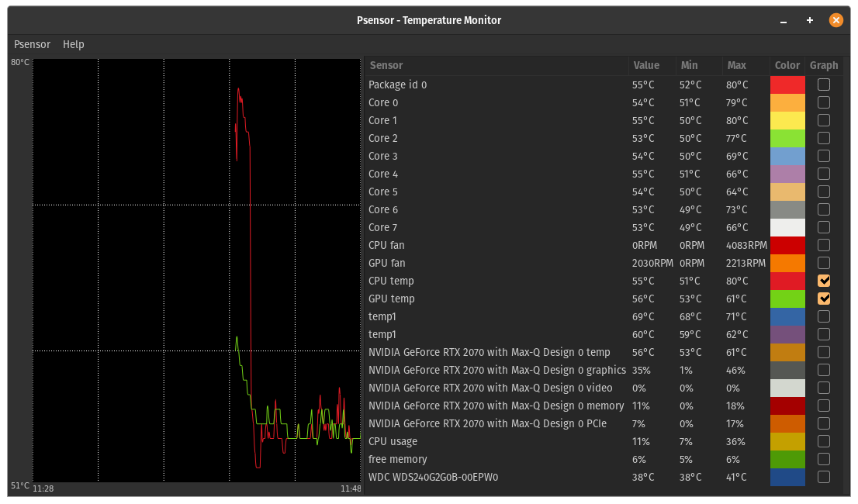The width and height of the screenshot is (858, 504).
Task: Maximize the window using the plus button
Action: click(x=810, y=20)
